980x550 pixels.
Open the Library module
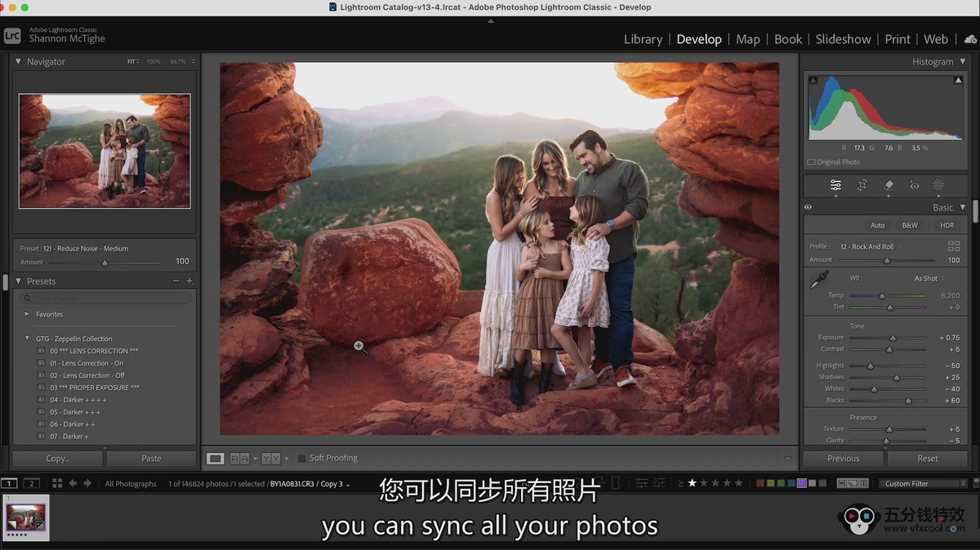(643, 38)
